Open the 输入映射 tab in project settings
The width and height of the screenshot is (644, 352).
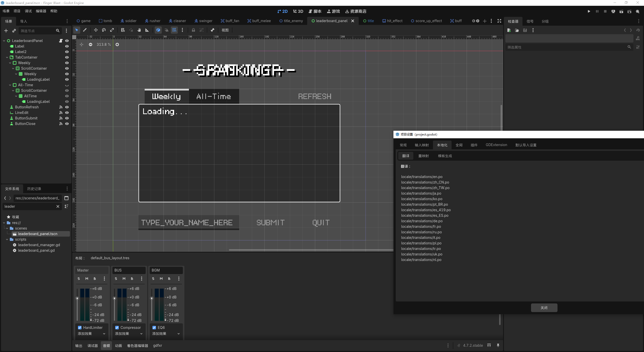[x=422, y=145]
